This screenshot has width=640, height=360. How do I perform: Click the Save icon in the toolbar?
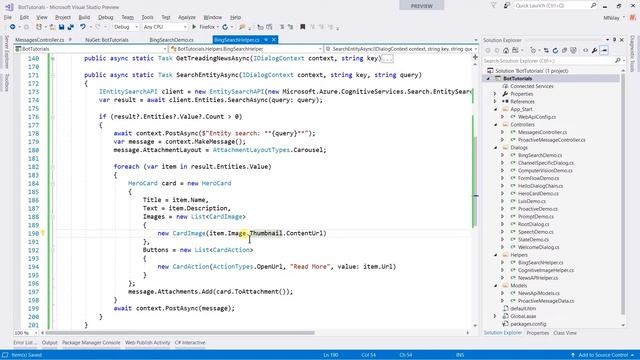point(61,27)
